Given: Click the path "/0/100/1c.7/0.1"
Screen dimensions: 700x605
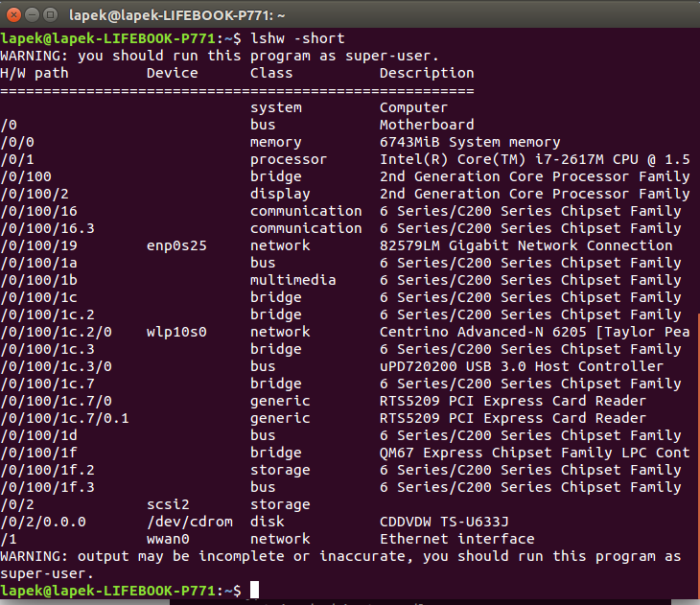Looking at the screenshot, I should [x=65, y=418].
